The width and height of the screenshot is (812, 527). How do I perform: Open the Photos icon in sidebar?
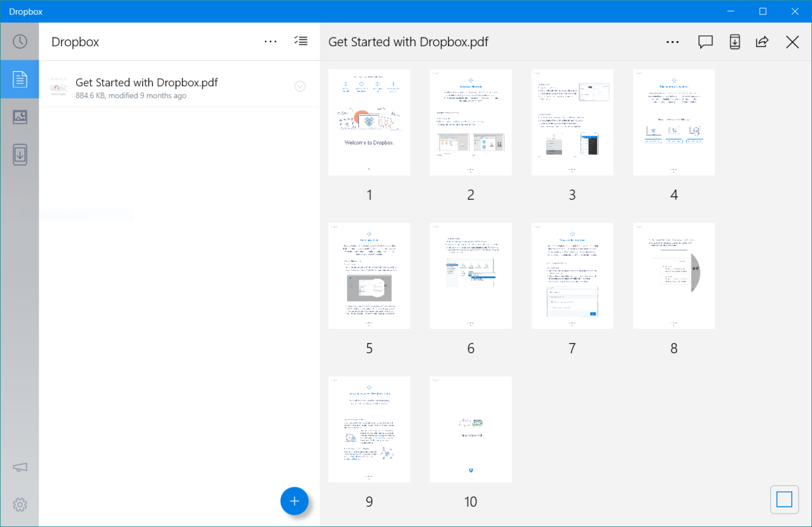coord(20,117)
